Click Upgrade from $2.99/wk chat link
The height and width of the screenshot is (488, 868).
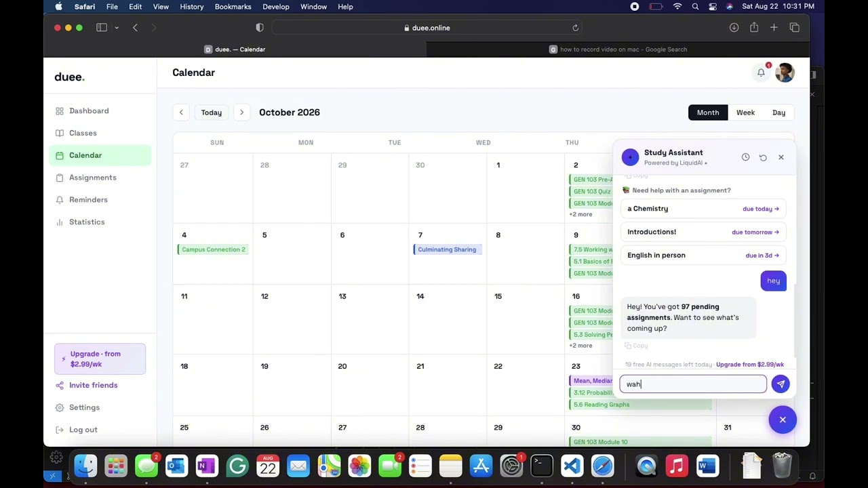tap(750, 365)
